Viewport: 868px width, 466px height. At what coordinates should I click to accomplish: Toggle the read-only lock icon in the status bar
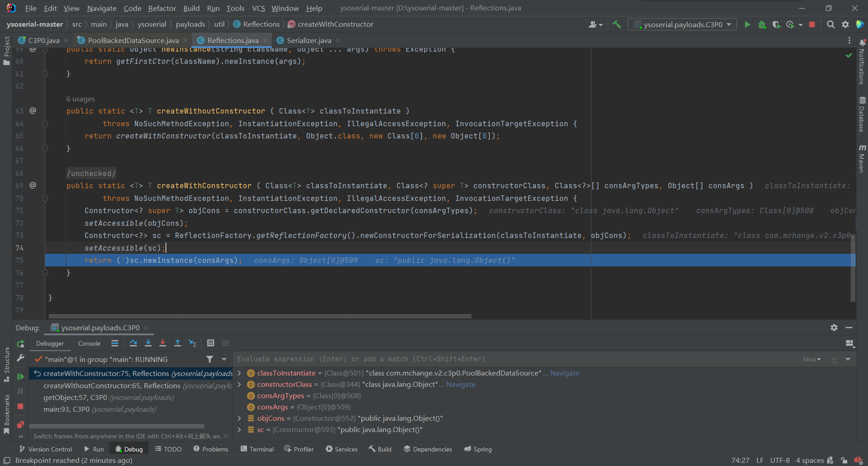[x=844, y=460]
